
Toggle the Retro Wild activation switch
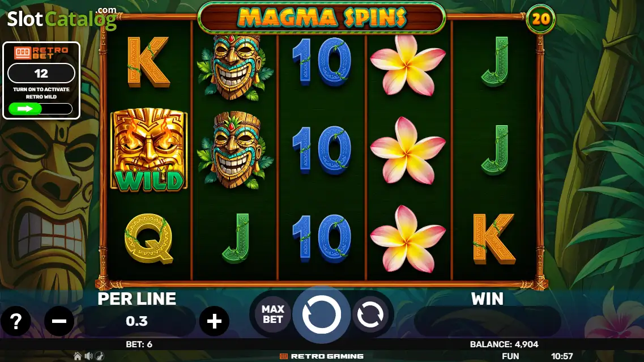pyautogui.click(x=40, y=109)
